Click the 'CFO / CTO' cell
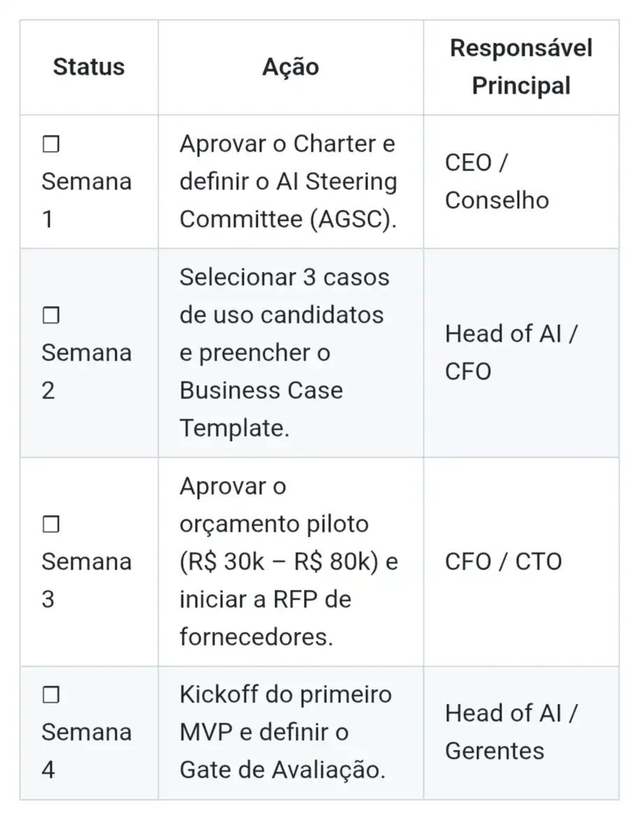The image size is (639, 840). [503, 561]
